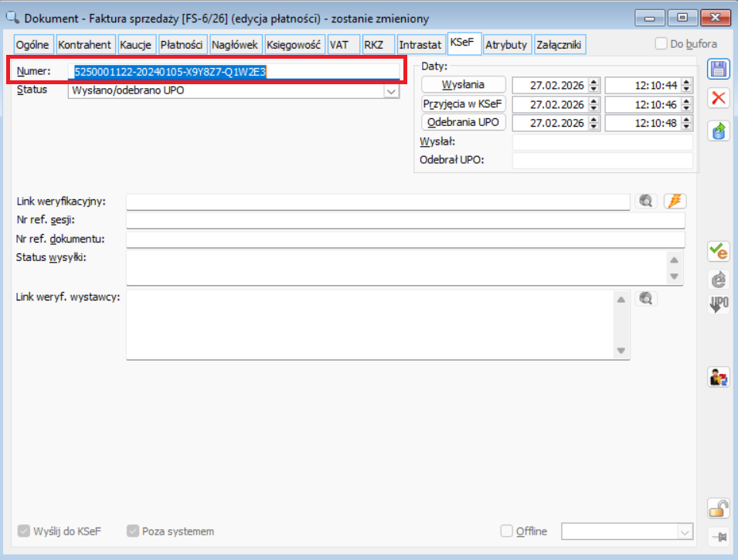Click the Wysłania time 12:10:44 spinner
The height and width of the screenshot is (560, 738).
point(687,85)
